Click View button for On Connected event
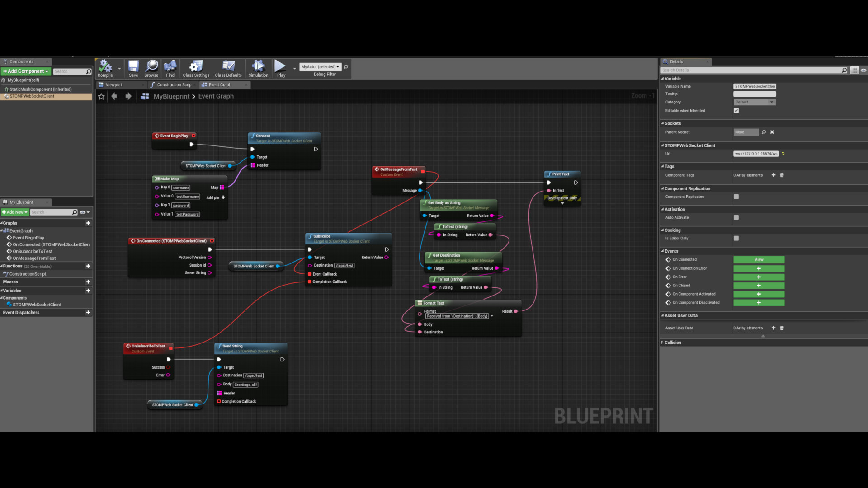Screen dimensions: 868x488 tap(759, 260)
